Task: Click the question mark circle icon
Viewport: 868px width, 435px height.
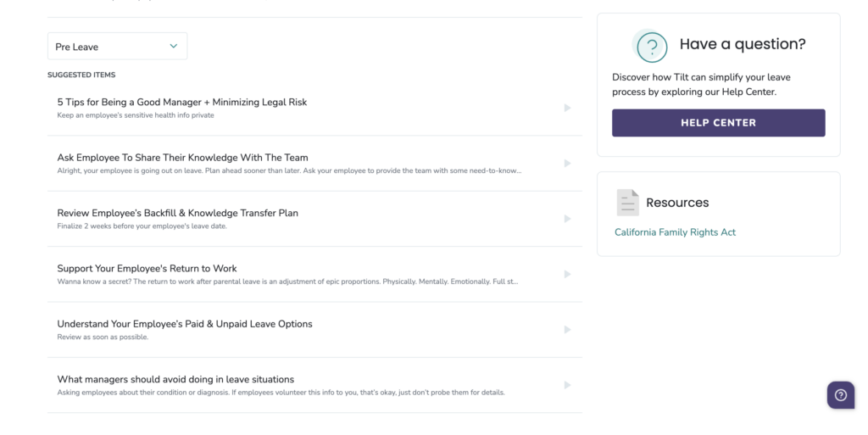Action: point(651,47)
